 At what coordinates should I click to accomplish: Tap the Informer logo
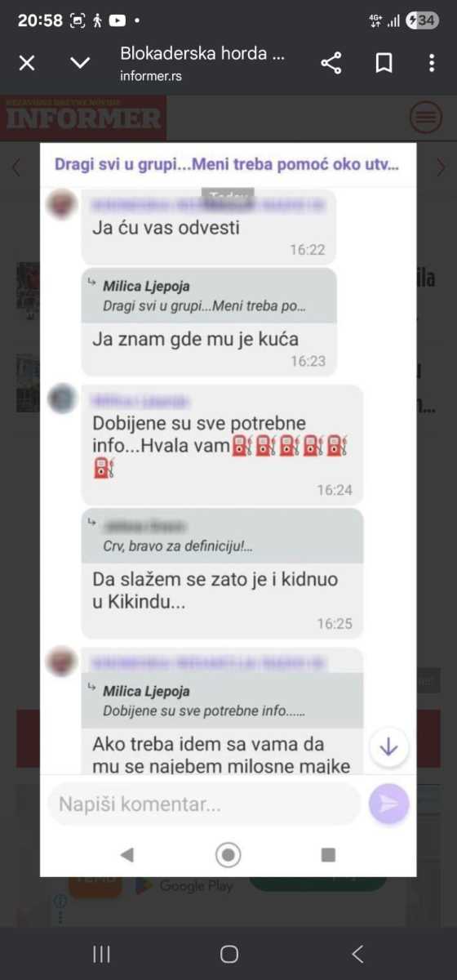coord(83,118)
